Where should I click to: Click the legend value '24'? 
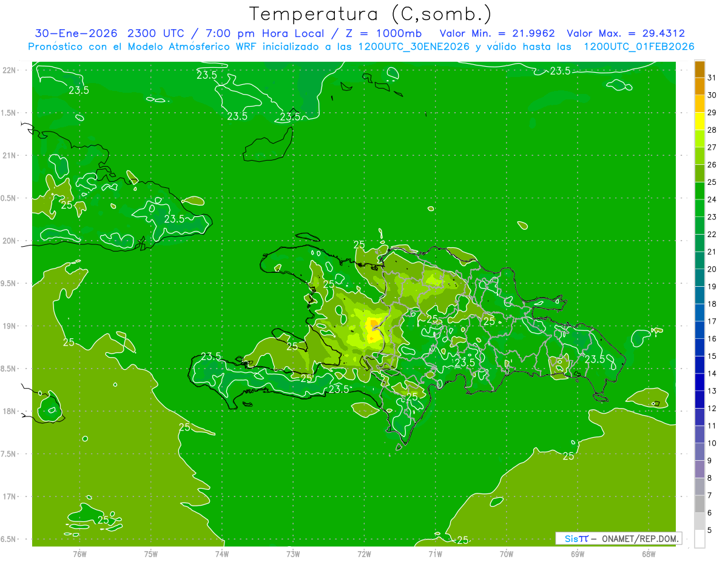coord(712,199)
